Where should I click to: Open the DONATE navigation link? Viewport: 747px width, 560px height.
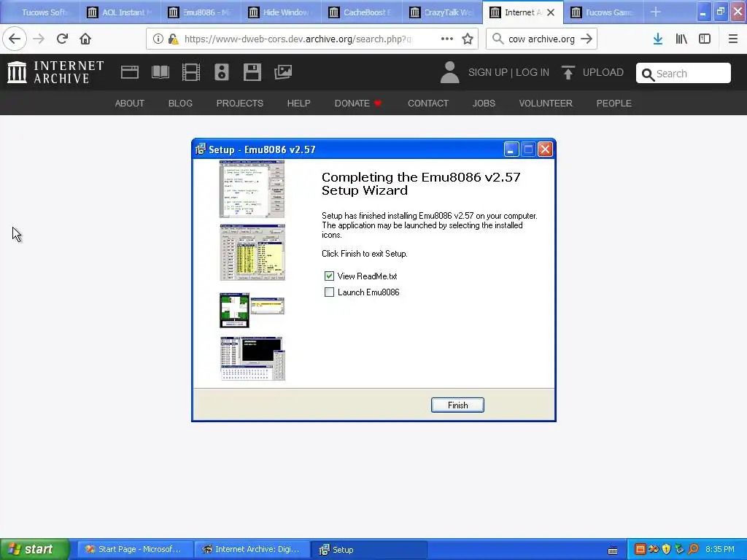click(x=357, y=104)
